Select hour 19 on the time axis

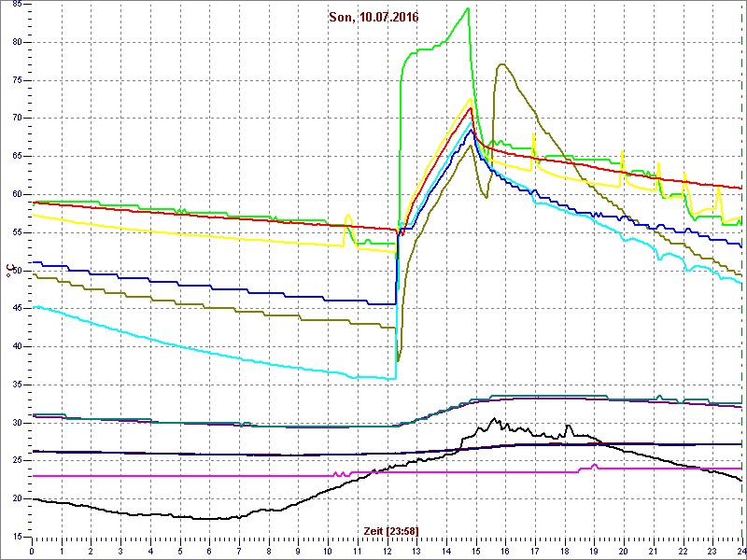pos(594,550)
